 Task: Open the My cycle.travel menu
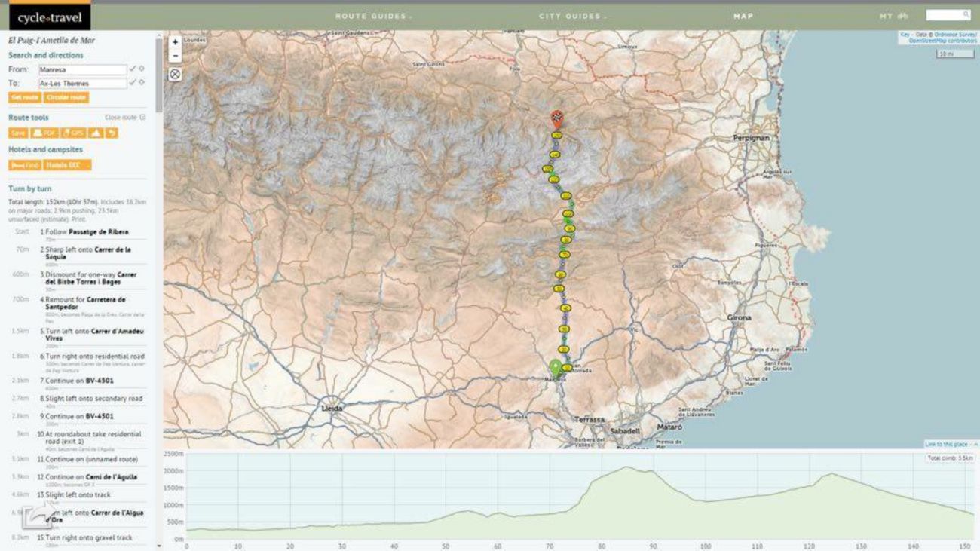[x=894, y=16]
